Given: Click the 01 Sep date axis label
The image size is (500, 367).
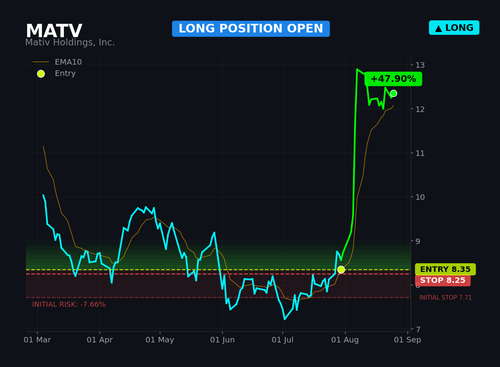Looking at the screenshot, I should pyautogui.click(x=407, y=340).
